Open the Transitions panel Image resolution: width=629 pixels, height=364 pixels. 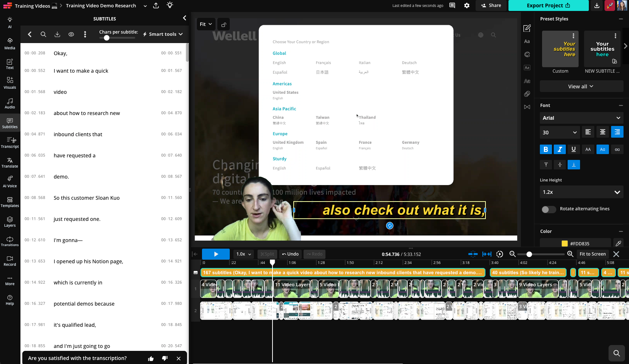[x=10, y=241]
